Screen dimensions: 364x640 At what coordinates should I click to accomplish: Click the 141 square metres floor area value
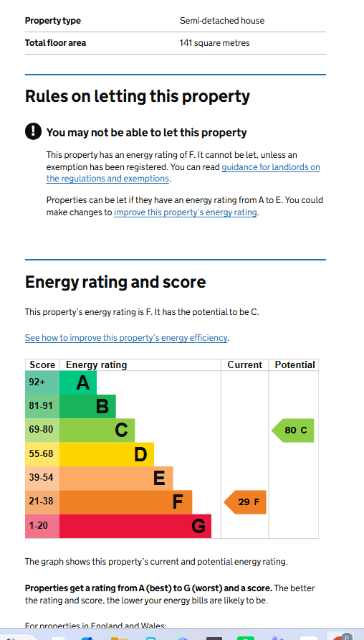click(x=214, y=43)
